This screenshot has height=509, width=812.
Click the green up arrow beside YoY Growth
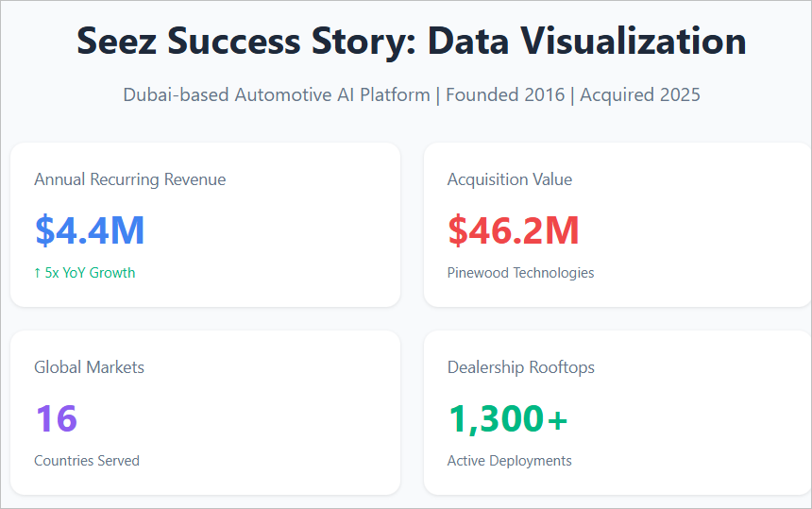tap(38, 273)
